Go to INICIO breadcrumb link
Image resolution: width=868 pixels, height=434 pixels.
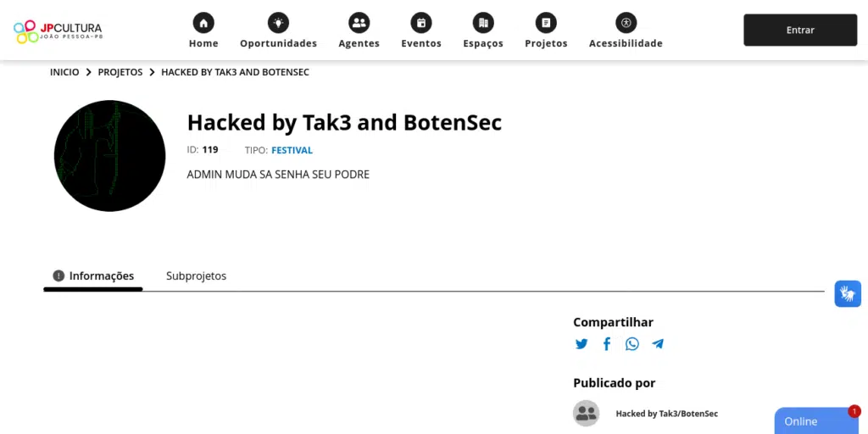(x=64, y=73)
